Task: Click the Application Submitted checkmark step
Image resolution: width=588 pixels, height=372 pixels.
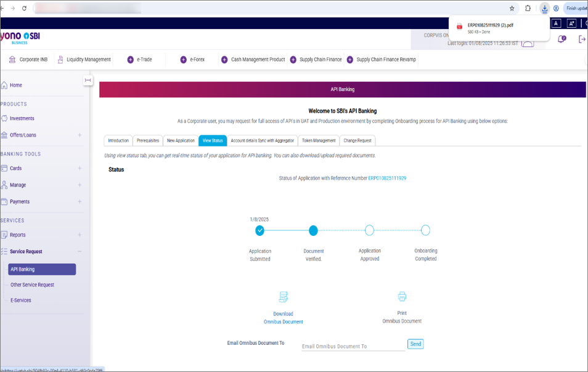Action: click(259, 230)
